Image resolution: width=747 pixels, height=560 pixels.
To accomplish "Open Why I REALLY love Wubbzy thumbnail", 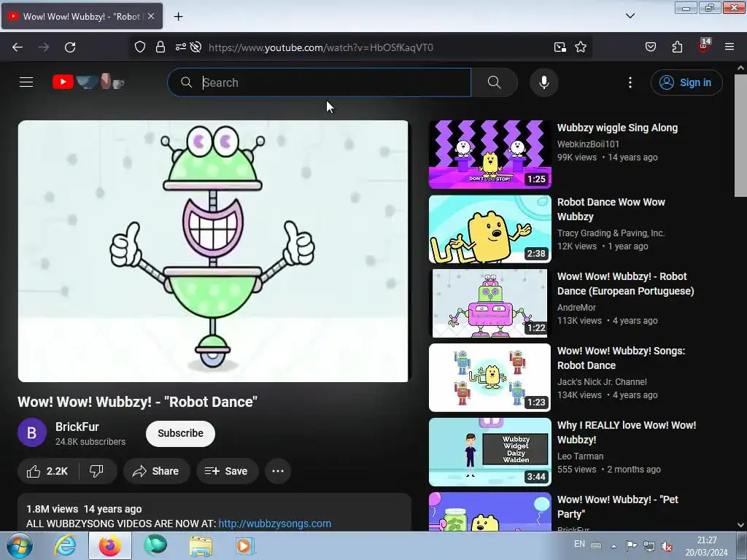I will 489,452.
